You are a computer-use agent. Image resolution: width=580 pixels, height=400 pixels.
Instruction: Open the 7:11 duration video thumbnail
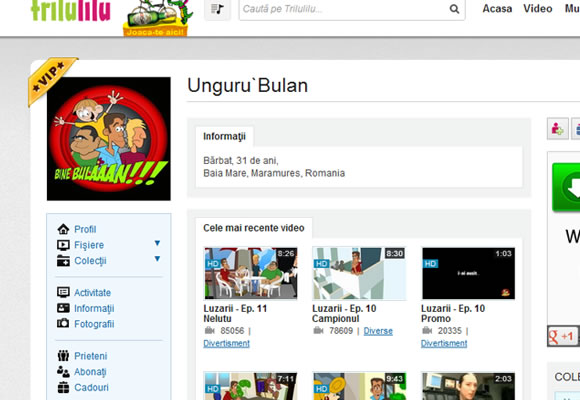[x=250, y=386]
